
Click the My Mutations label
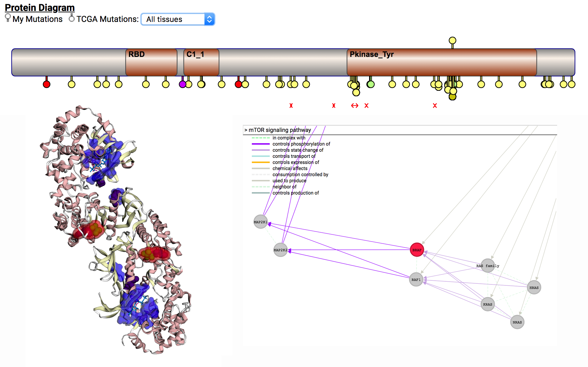[x=37, y=19]
